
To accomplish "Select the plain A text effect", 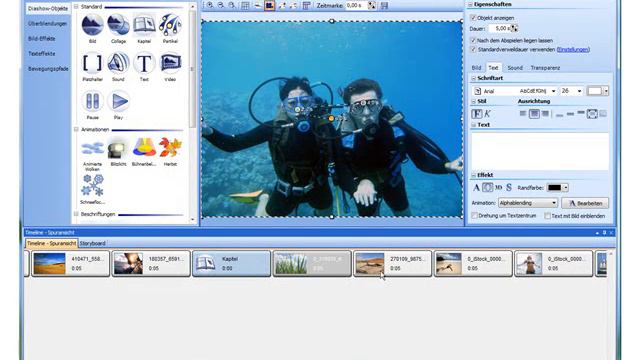I will [476, 188].
